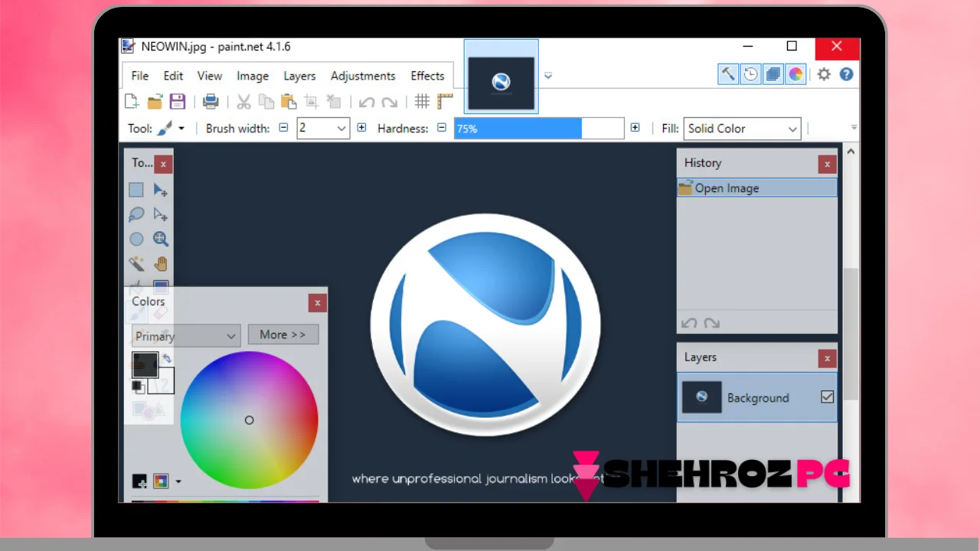Select the Zoom tool

pos(161,239)
